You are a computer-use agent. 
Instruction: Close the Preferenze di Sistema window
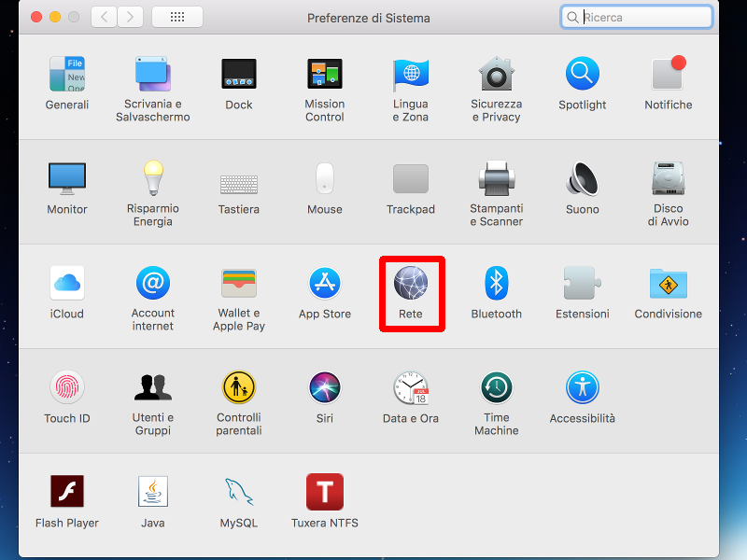tap(36, 17)
